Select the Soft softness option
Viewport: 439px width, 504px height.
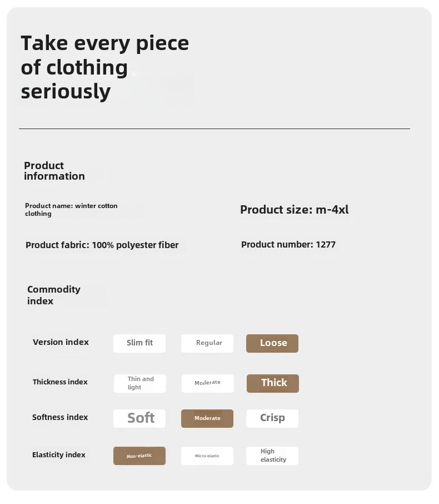(x=139, y=418)
